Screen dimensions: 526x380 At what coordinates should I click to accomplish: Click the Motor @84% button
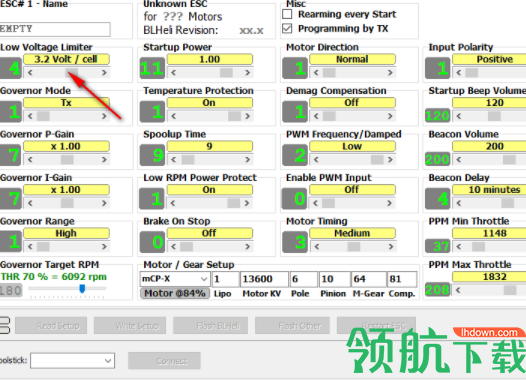pyautogui.click(x=175, y=293)
